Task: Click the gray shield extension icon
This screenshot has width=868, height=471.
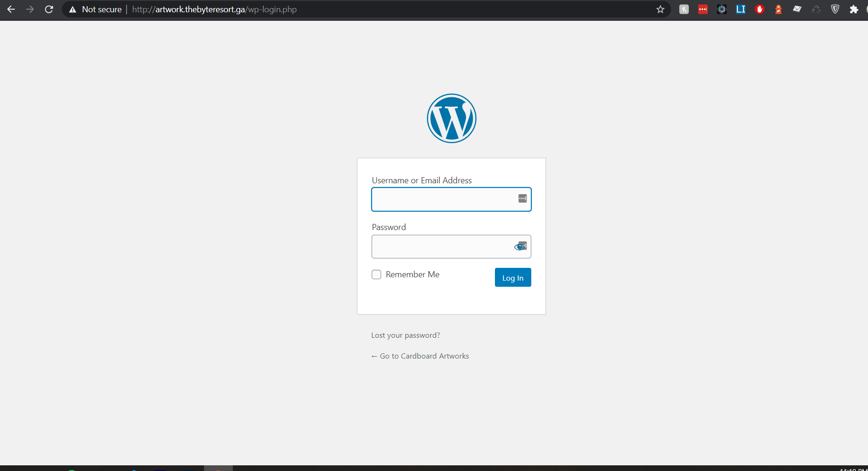Action: [x=835, y=9]
